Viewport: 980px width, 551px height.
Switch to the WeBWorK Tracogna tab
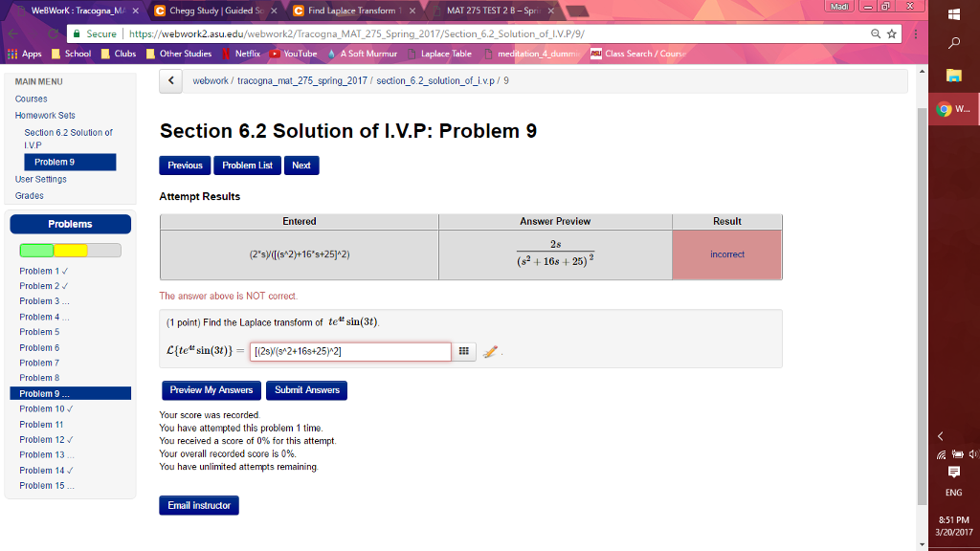[x=78, y=11]
